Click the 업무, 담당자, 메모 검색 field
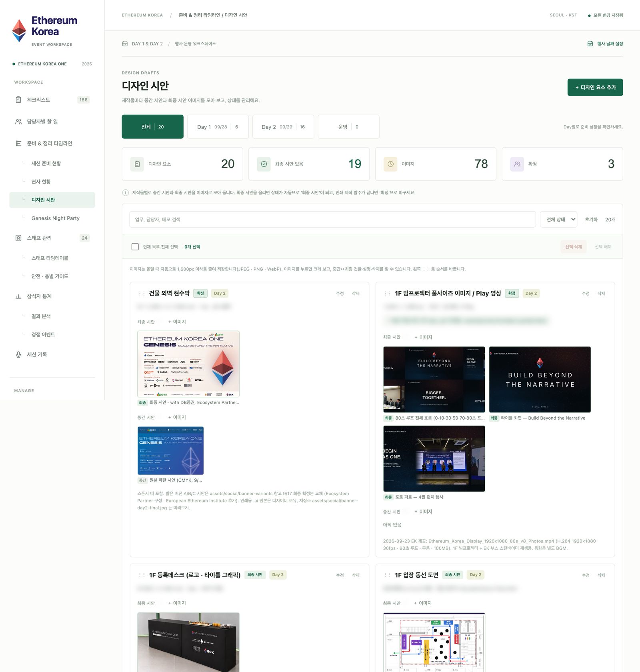Image resolution: width=640 pixels, height=672 pixels. coord(332,220)
